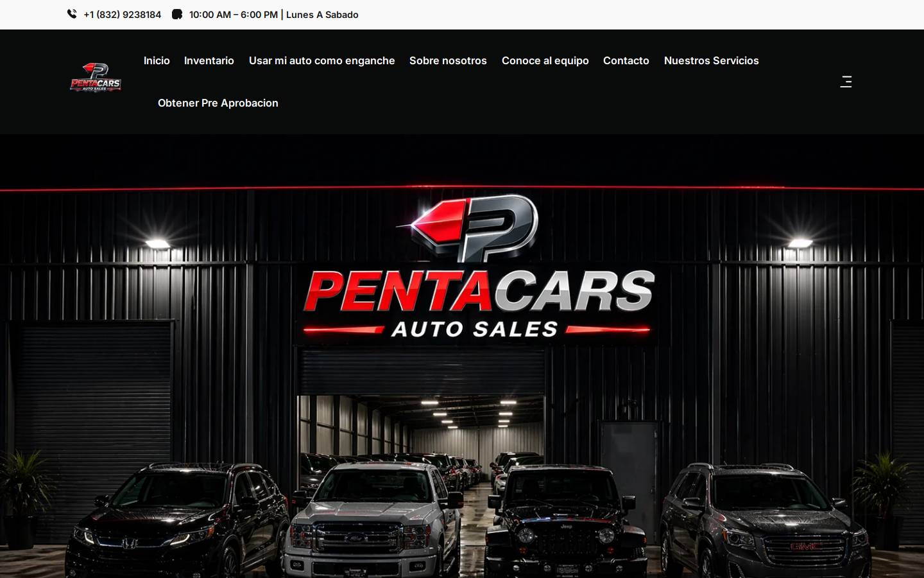This screenshot has height=578, width=924.
Task: Go to the Inventario page
Action: pyautogui.click(x=209, y=60)
